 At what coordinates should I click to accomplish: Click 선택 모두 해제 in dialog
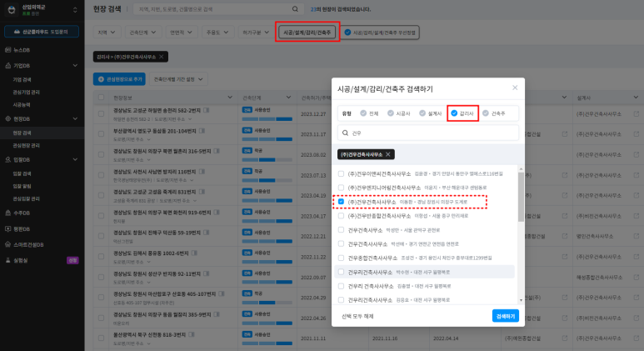[x=357, y=316]
